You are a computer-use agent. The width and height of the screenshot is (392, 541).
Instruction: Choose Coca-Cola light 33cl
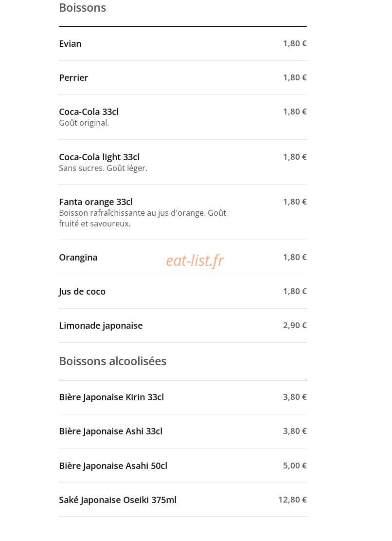click(x=182, y=162)
